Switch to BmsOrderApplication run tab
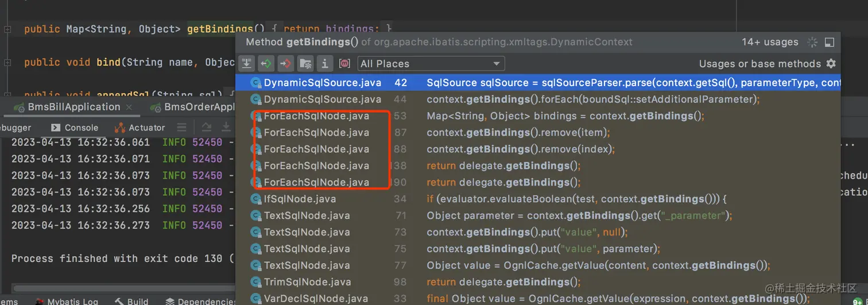868x305 pixels. 193,107
